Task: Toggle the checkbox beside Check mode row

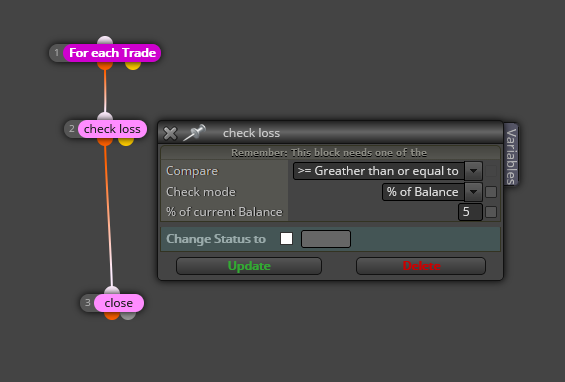Action: (491, 192)
